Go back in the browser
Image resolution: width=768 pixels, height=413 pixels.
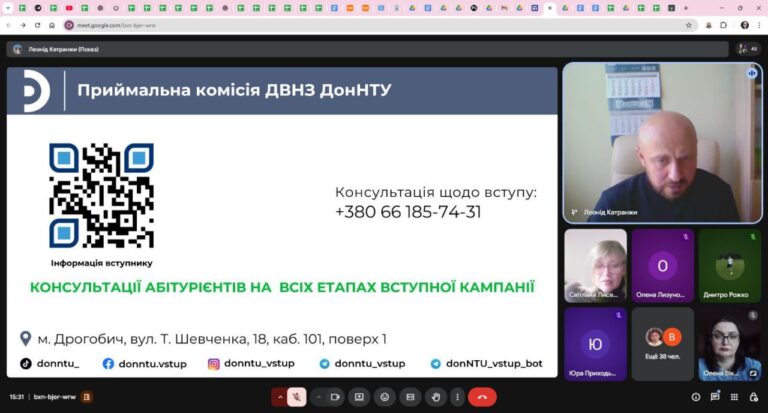coord(9,25)
